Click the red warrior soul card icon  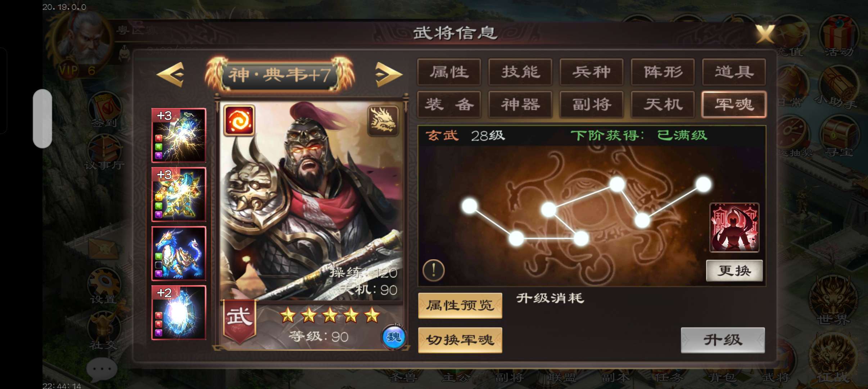(734, 227)
